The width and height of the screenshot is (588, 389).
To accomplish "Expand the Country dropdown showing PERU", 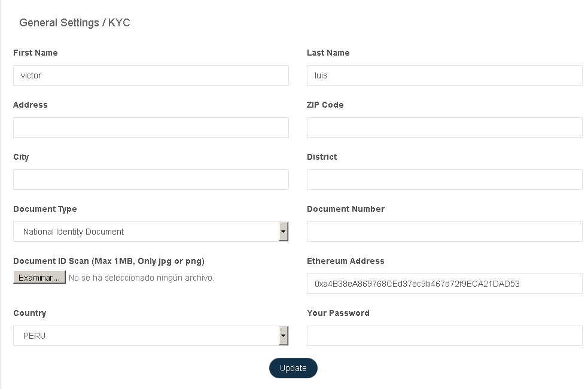I will (x=151, y=336).
